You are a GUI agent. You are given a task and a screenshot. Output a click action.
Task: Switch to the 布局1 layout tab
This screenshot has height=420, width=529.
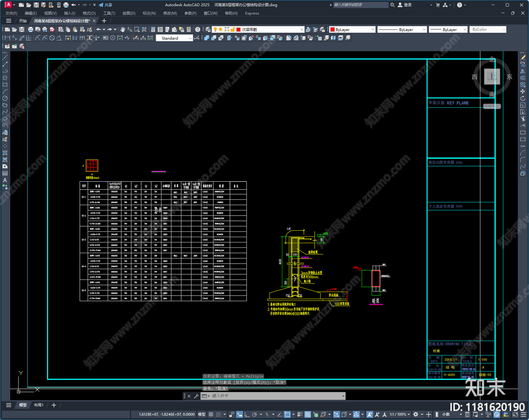(x=39, y=405)
